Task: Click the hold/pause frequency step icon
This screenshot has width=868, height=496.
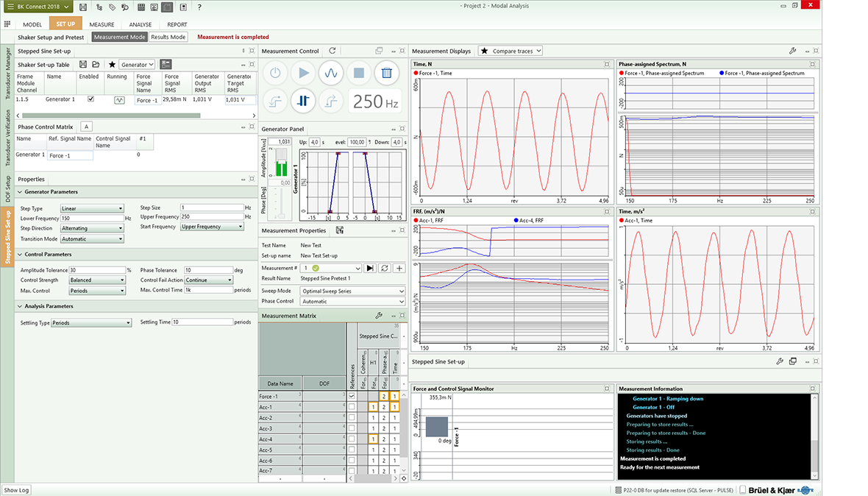Action: click(302, 102)
